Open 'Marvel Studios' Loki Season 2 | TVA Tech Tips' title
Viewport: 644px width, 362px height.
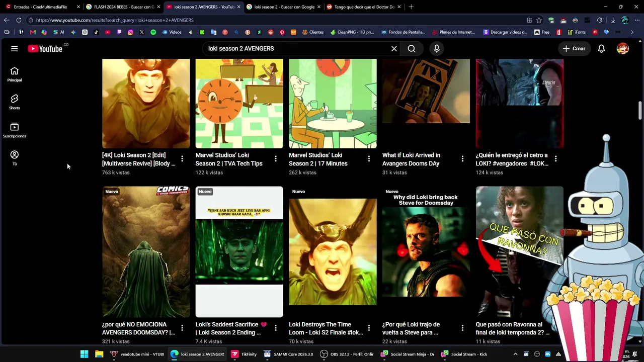tap(229, 159)
